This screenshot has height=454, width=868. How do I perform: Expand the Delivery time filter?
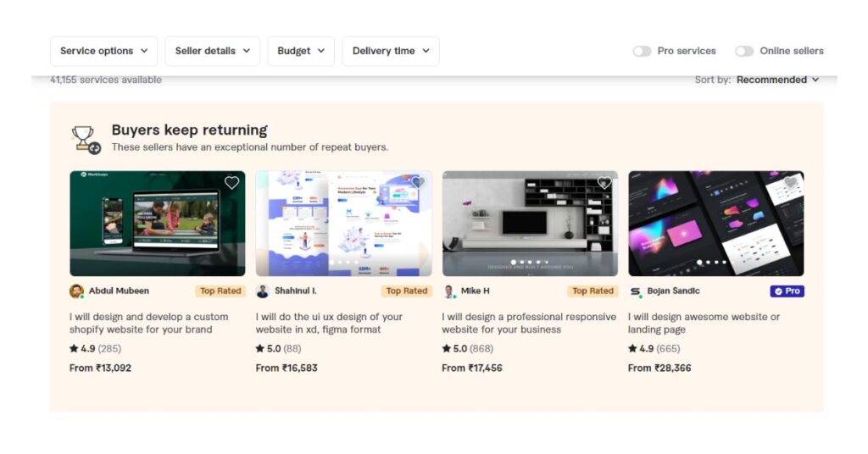[x=391, y=51]
